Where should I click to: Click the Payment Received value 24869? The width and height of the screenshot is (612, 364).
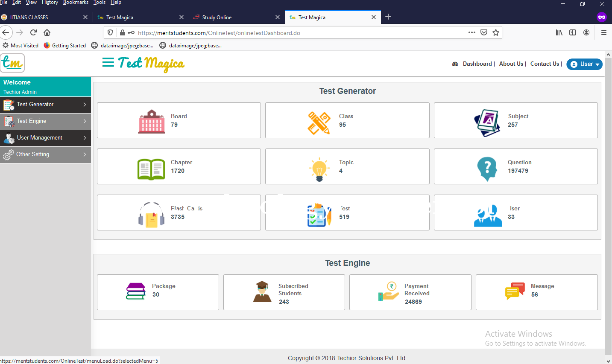tap(413, 302)
